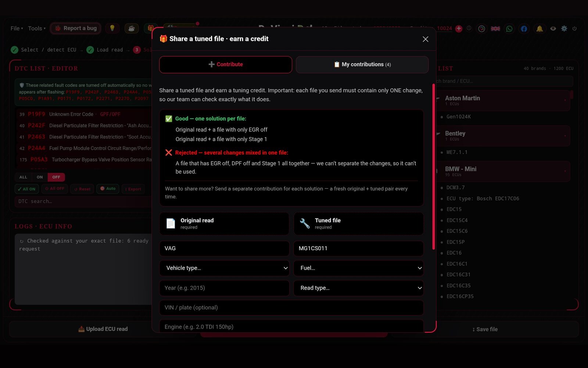Click the coffee cup icon

[x=131, y=28]
